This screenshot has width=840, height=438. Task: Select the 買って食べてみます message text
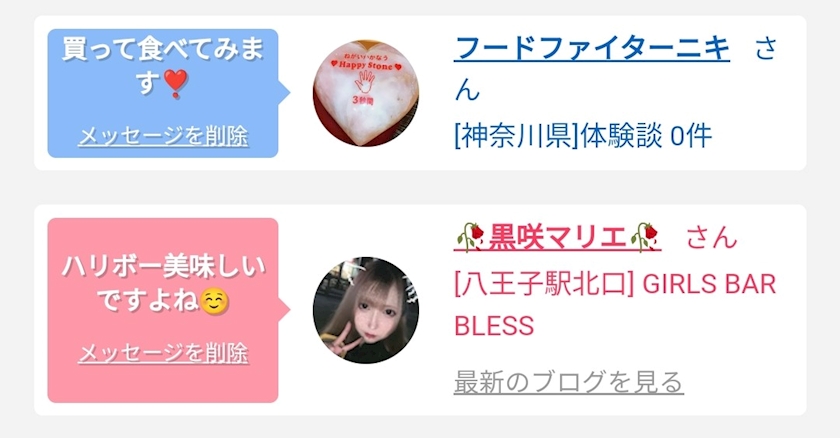pyautogui.click(x=163, y=66)
